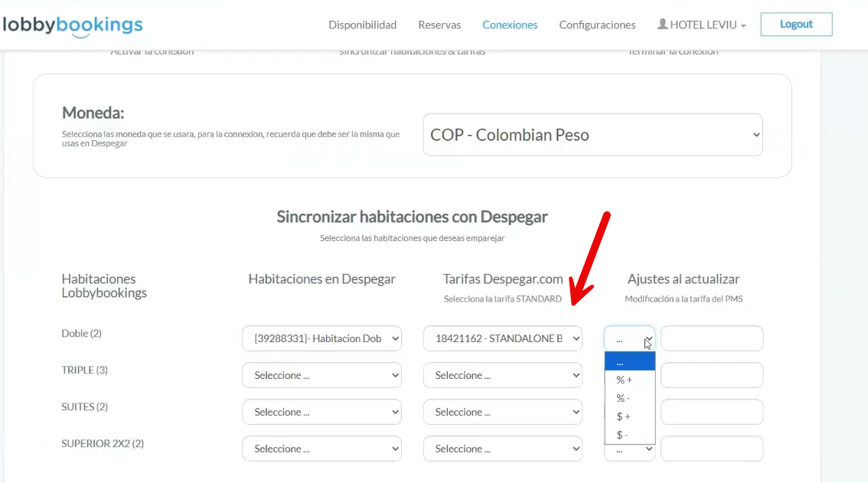Choose the '% -' adjustment option
The image size is (868, 483).
coord(630,398)
